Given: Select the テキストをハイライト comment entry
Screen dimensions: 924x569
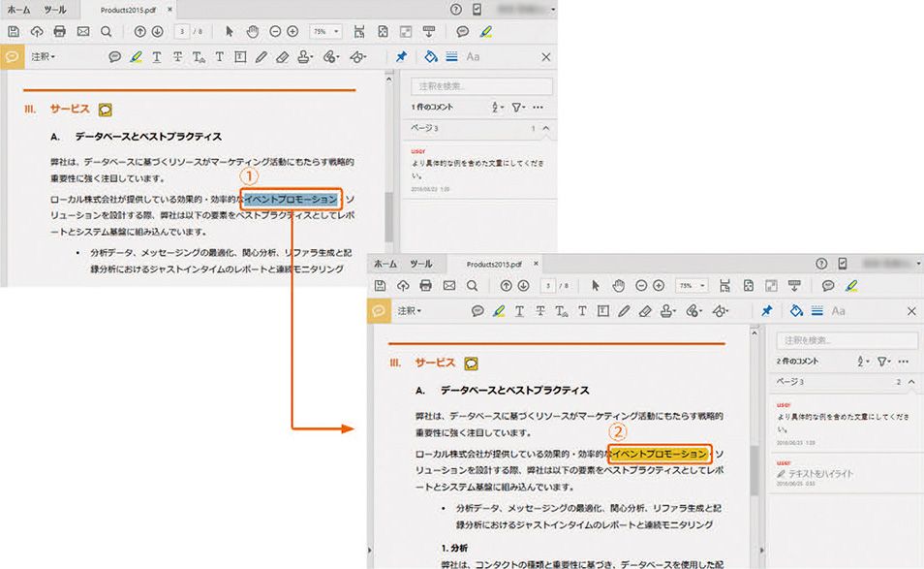Looking at the screenshot, I should 845,473.
